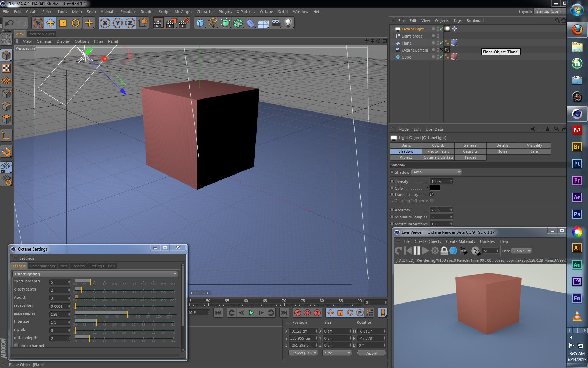Screen dimensions: 588x368
Task: Open the Octane menu in the menu bar
Action: 266,12
